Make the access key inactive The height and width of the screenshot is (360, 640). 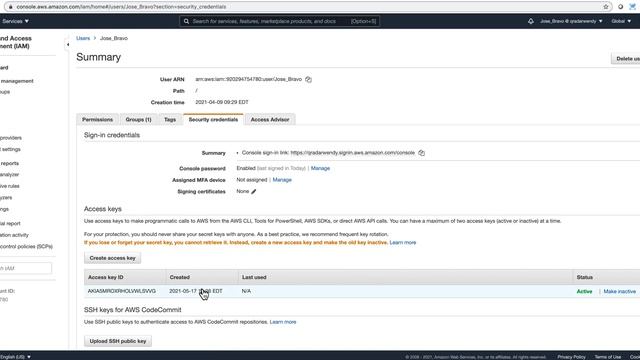[x=620, y=291]
